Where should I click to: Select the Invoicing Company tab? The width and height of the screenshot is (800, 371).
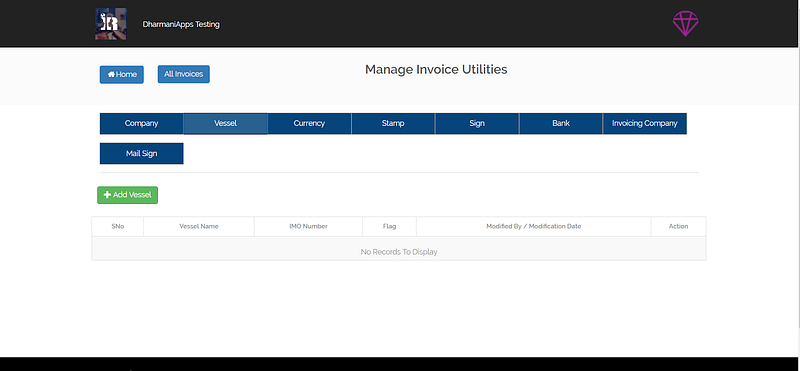(645, 123)
